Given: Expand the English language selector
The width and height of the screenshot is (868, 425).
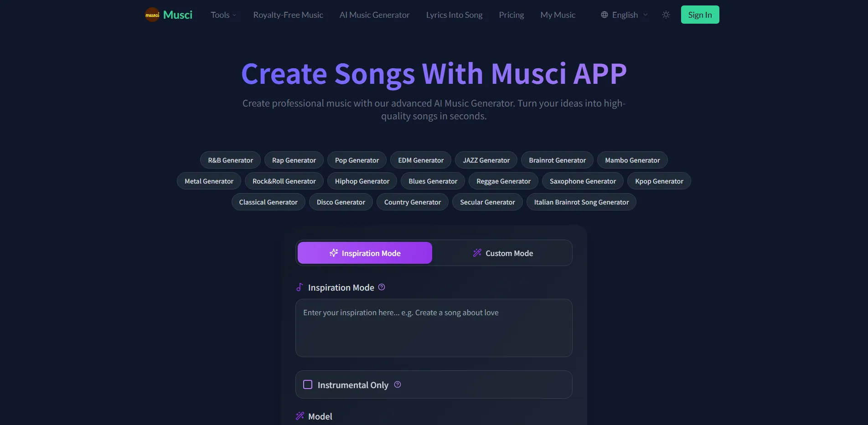Looking at the screenshot, I should coord(624,15).
